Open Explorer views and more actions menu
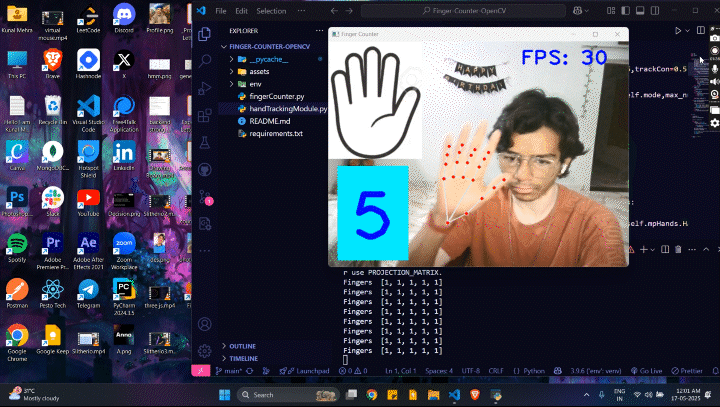The height and width of the screenshot is (407, 720). pos(319,31)
